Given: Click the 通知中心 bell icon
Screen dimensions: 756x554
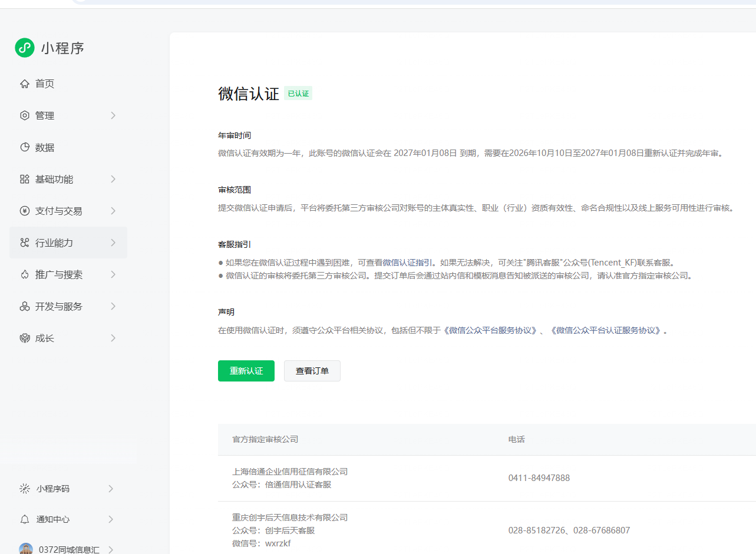Looking at the screenshot, I should coord(25,519).
